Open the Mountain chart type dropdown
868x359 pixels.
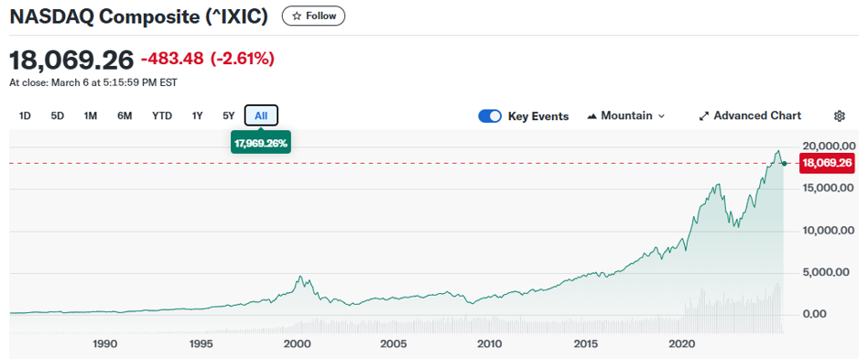point(626,115)
